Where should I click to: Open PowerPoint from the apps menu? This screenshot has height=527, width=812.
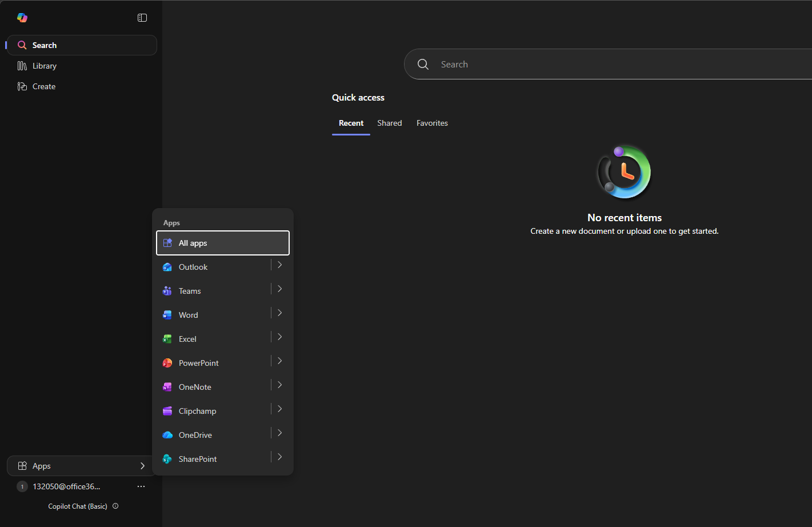[198, 363]
